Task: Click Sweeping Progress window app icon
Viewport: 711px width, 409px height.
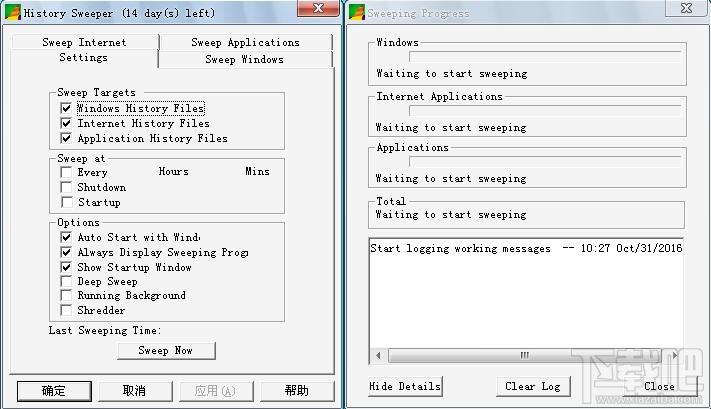Action: [x=357, y=13]
